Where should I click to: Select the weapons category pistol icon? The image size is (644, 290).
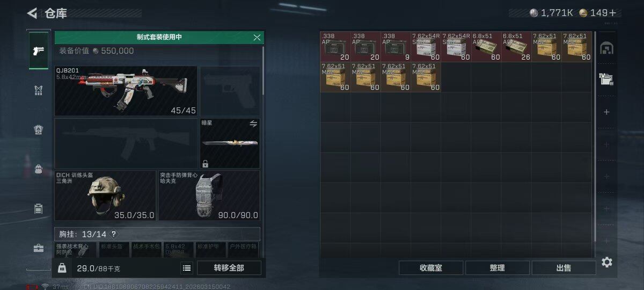pos(38,51)
